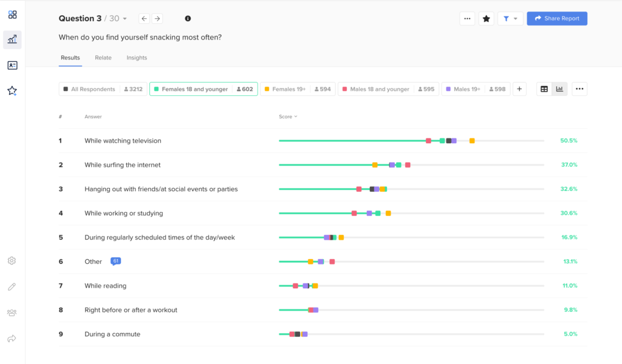Click the Share Report button
Viewport: 622px width, 364px height.
pos(557,19)
